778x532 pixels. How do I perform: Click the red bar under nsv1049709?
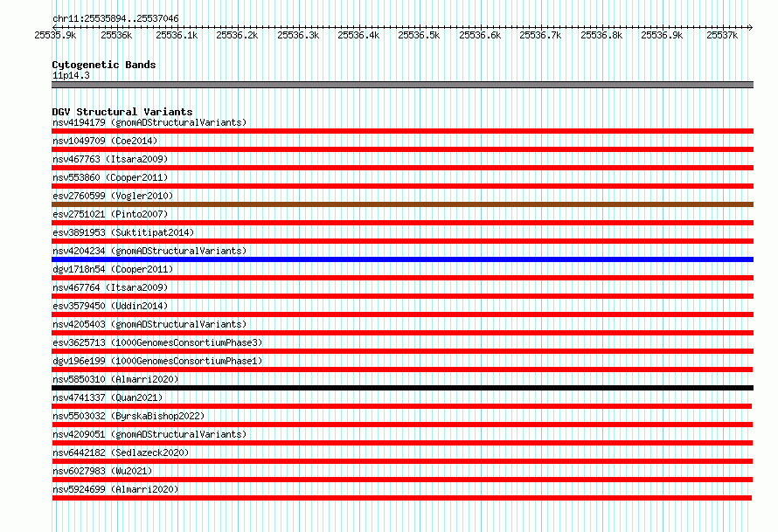[402, 149]
